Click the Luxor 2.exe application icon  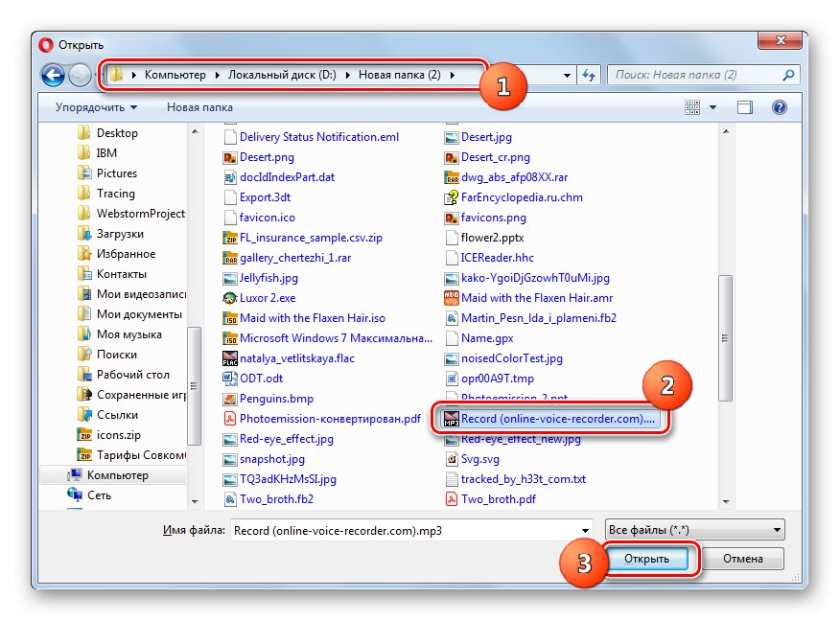[230, 298]
